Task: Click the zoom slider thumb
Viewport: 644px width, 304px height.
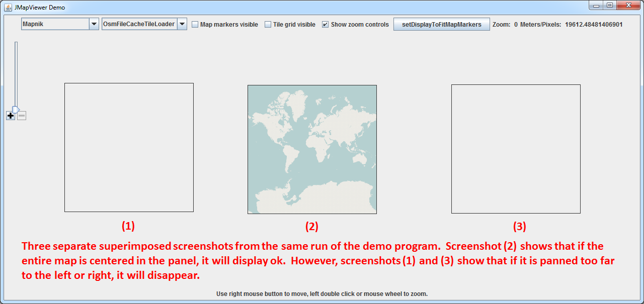Action: point(16,109)
